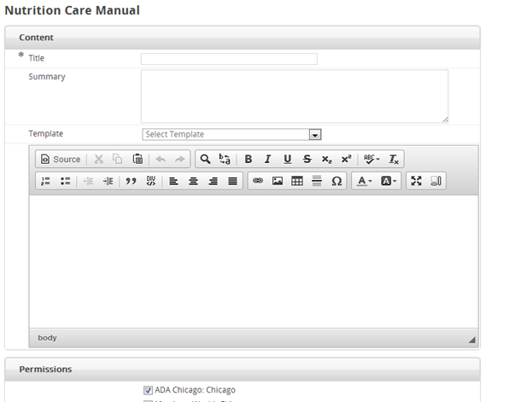Screen dimensions: 532x402
Task: Insert a numbered list
Action: [x=45, y=181]
